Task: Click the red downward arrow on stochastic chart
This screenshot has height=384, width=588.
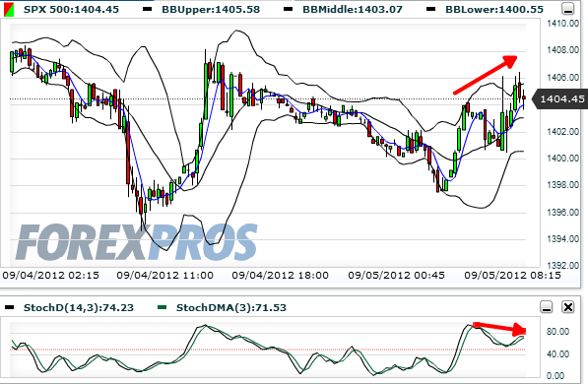Action: pos(500,328)
